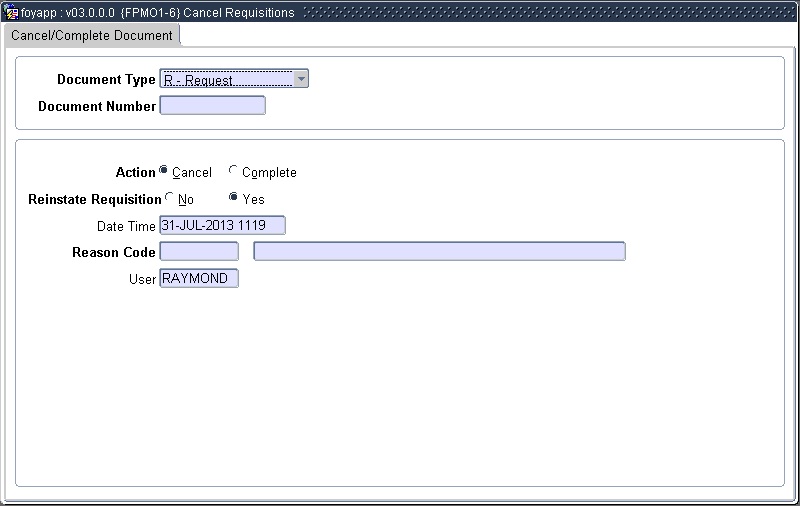Click the Reason Code short input field

click(x=199, y=251)
